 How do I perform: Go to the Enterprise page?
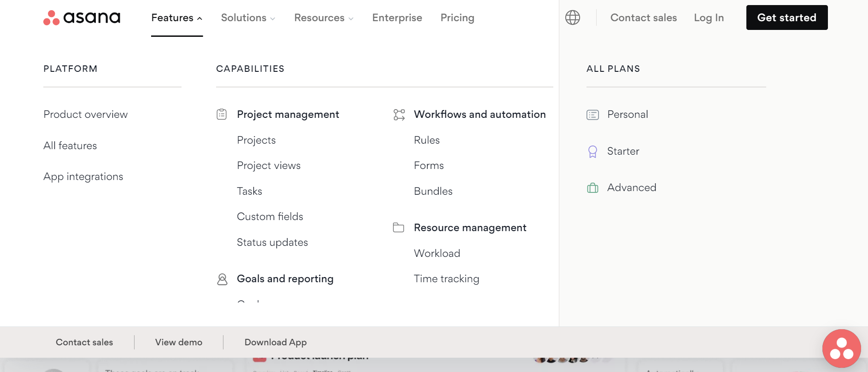click(397, 18)
